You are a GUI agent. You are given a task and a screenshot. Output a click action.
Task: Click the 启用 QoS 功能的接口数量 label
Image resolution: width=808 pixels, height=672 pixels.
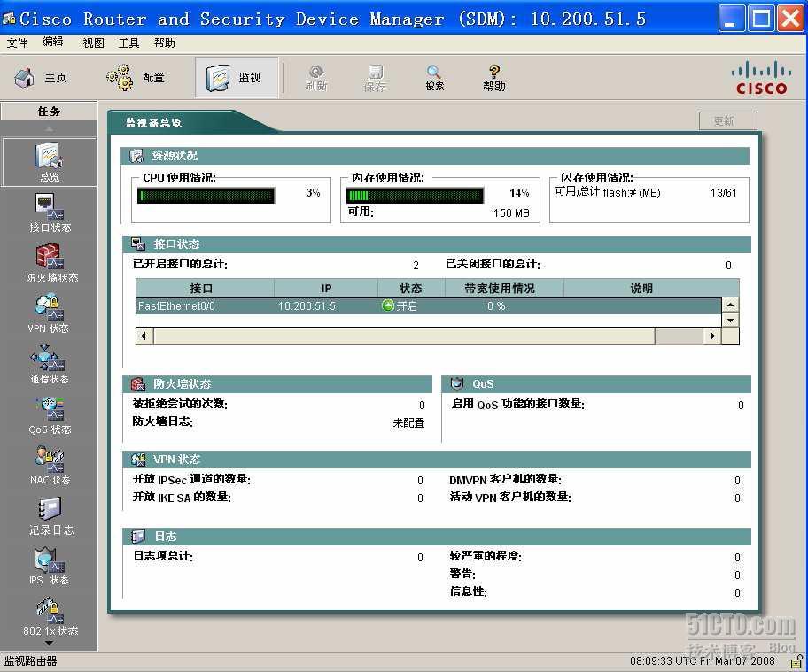click(518, 404)
